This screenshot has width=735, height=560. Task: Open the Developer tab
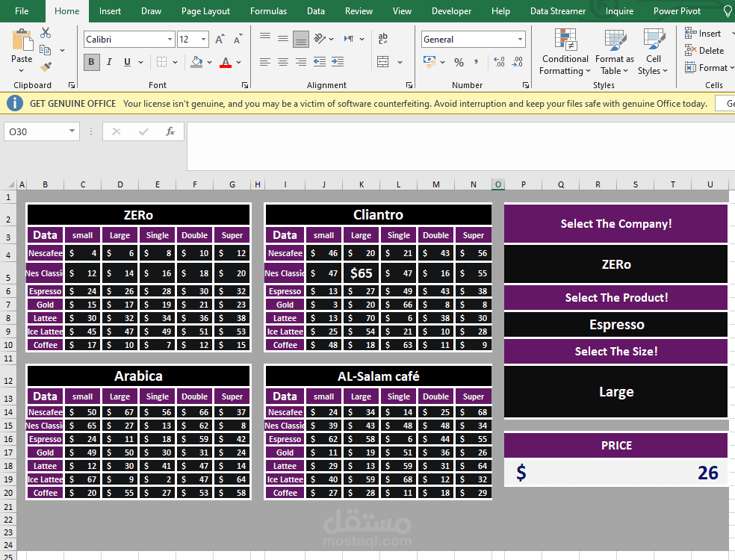(x=451, y=10)
